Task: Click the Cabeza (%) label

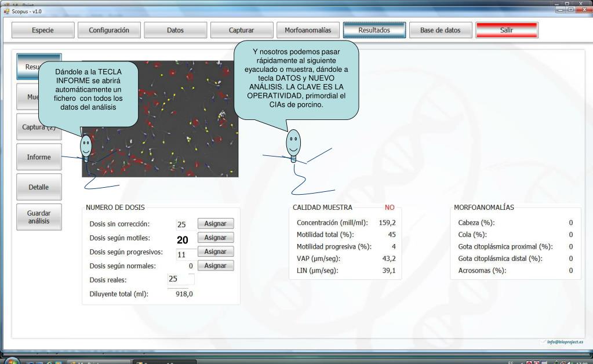Action: pos(476,223)
